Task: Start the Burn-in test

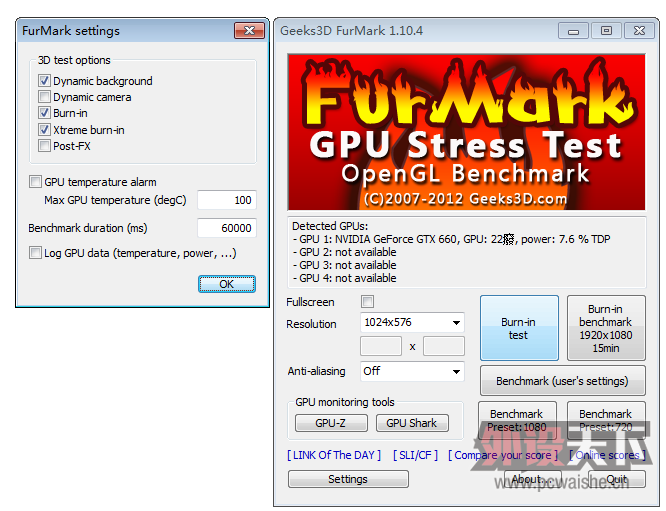Action: tap(519, 328)
